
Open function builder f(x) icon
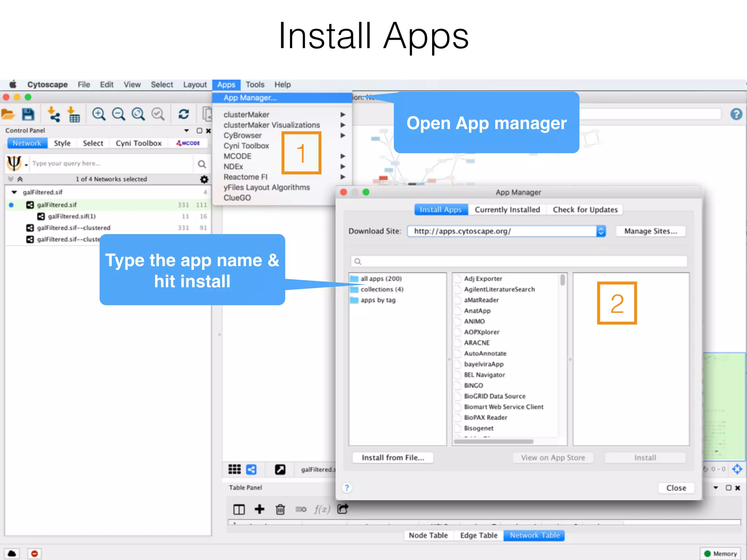coord(322,509)
